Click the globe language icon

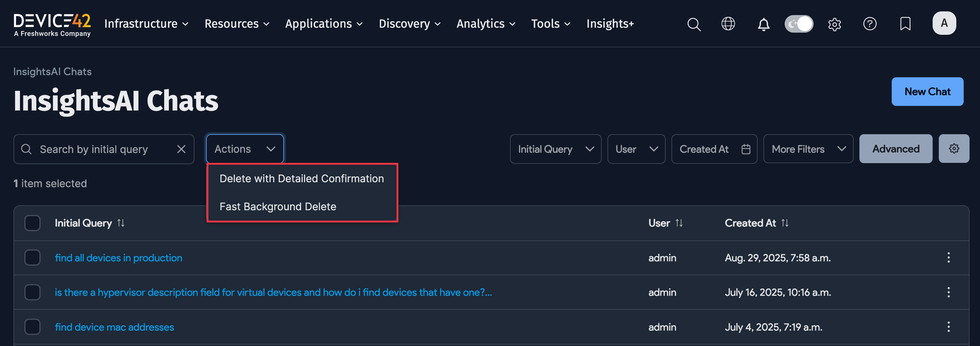(728, 24)
